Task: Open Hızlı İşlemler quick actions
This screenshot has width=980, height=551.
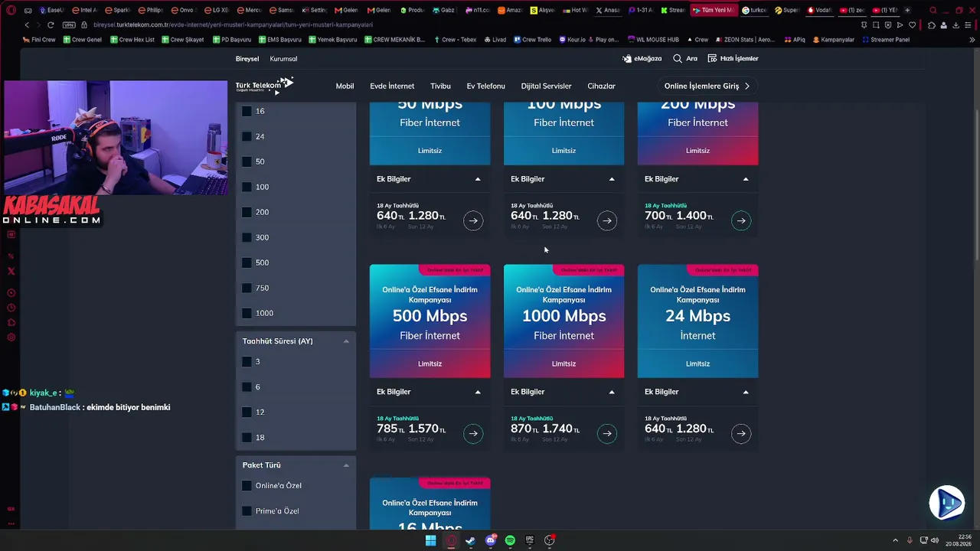Action: 733,58
